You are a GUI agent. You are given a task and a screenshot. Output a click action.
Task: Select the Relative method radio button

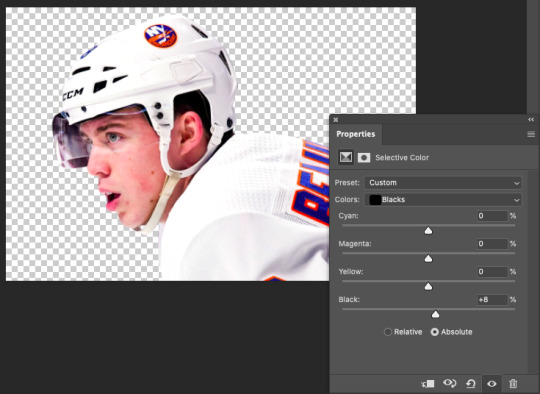tap(388, 332)
